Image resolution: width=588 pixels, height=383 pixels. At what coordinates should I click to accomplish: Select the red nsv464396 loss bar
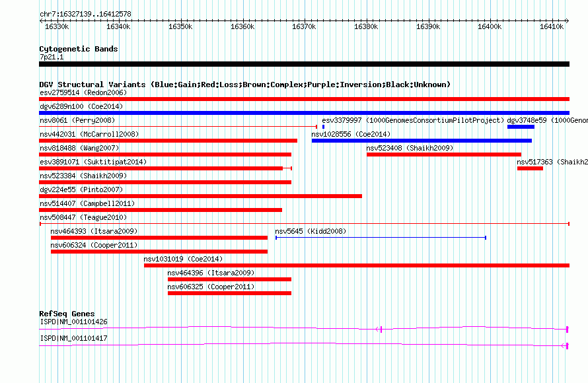pyautogui.click(x=229, y=279)
